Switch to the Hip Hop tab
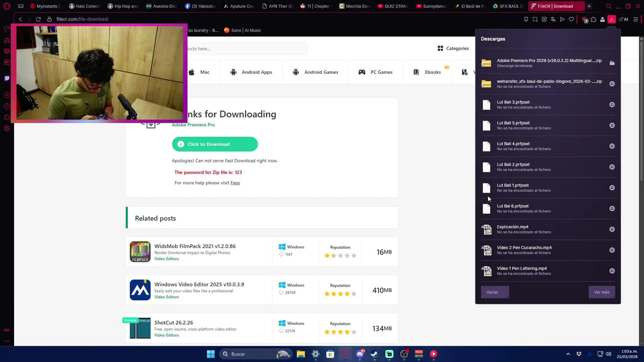This screenshot has width=644, height=362. click(123, 7)
